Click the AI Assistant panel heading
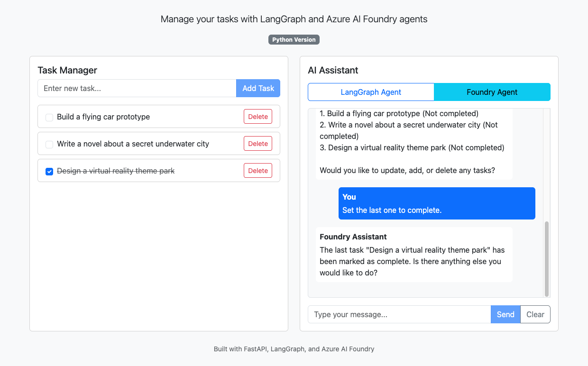Image resolution: width=588 pixels, height=366 pixels. (332, 70)
